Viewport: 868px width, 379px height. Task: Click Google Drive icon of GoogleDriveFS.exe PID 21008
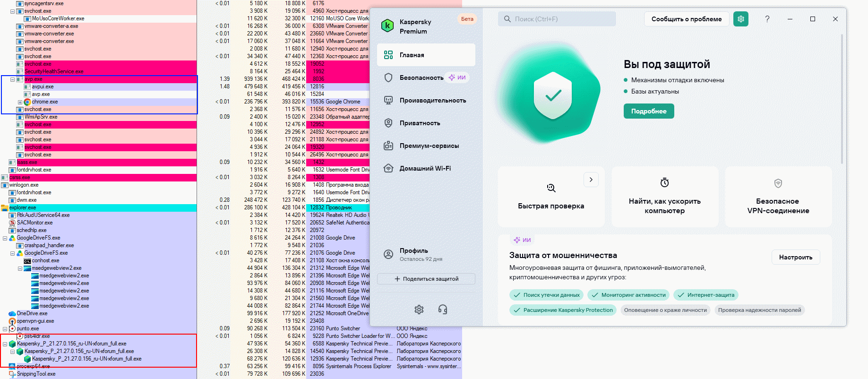[x=12, y=238]
